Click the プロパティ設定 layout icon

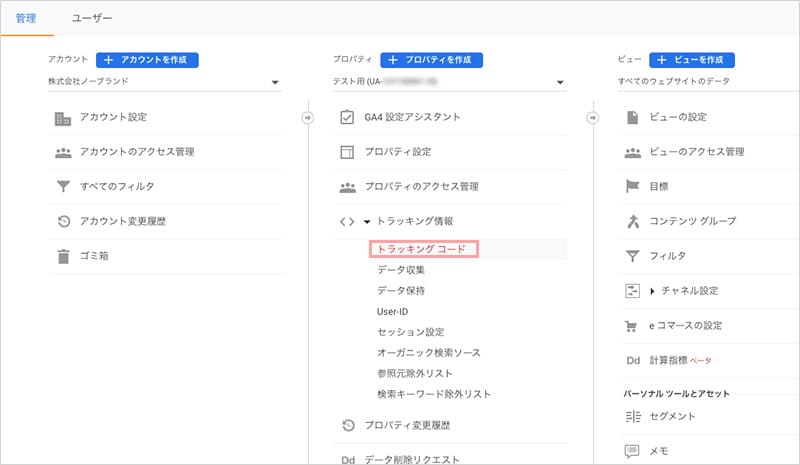click(x=347, y=152)
